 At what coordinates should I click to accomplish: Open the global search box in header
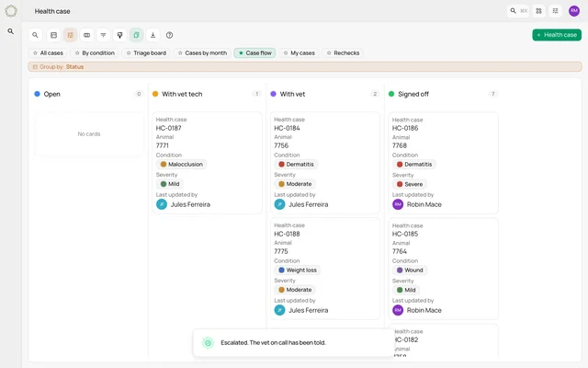tap(518, 11)
